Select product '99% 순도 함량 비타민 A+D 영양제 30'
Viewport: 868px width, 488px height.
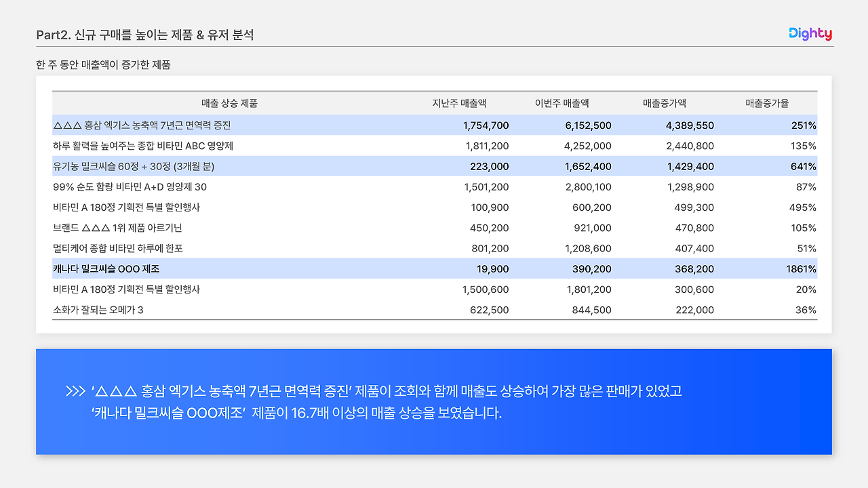[x=130, y=186]
